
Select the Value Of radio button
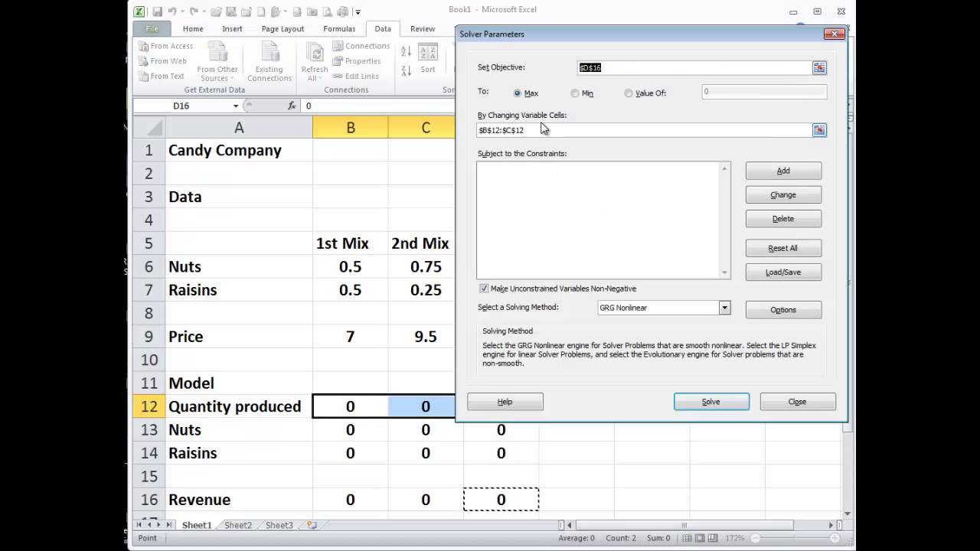click(x=629, y=93)
